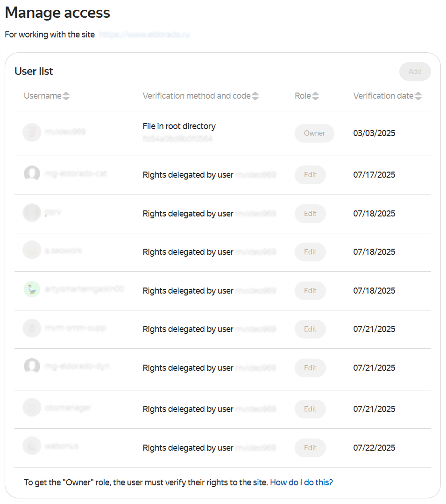Click the Username column header text
Viewport: 446px width, 504px height.
[x=42, y=96]
